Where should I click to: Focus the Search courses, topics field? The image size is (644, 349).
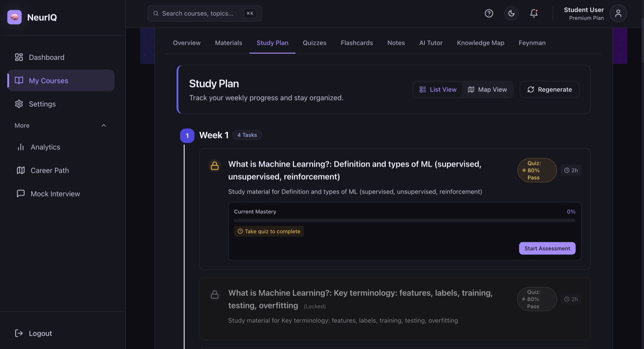pos(205,13)
